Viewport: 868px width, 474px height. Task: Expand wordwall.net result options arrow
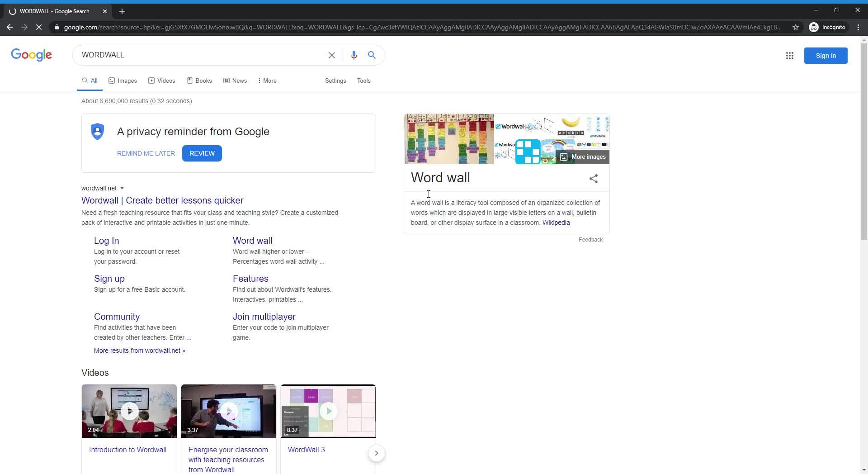coord(122,189)
